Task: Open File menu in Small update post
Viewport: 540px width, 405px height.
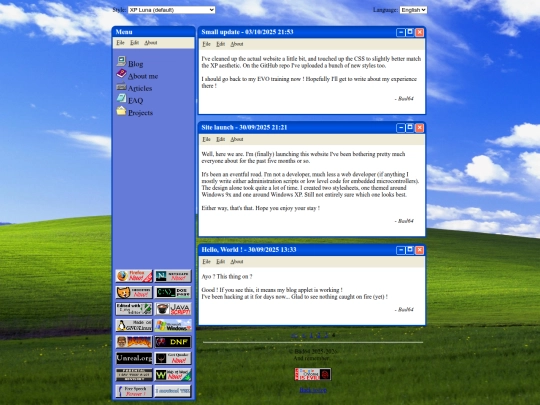Action: click(206, 44)
